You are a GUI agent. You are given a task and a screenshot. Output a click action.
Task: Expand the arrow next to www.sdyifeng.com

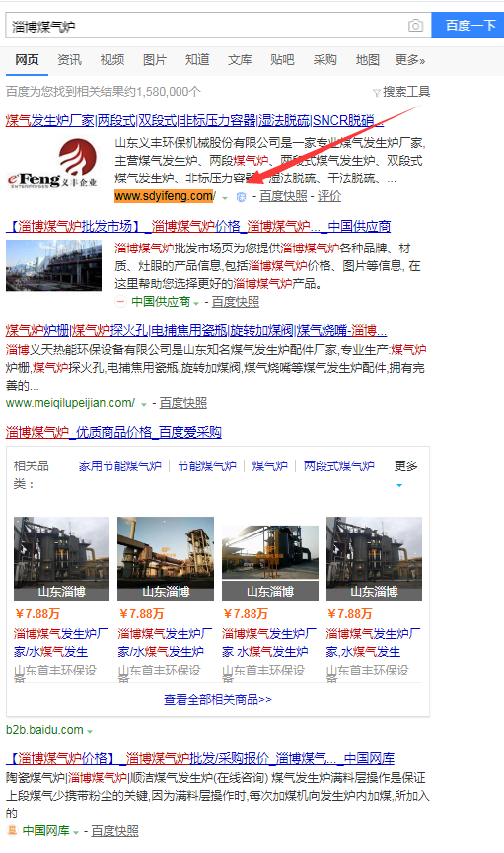pyautogui.click(x=225, y=198)
